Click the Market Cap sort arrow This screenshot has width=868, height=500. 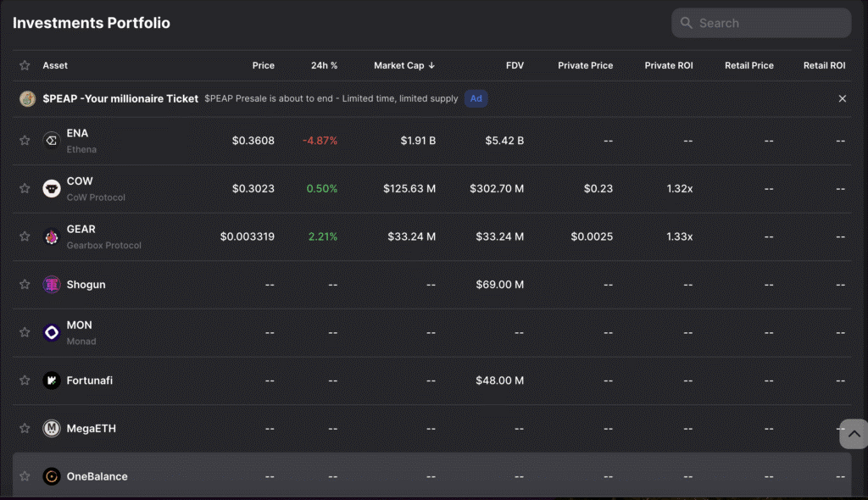click(431, 65)
